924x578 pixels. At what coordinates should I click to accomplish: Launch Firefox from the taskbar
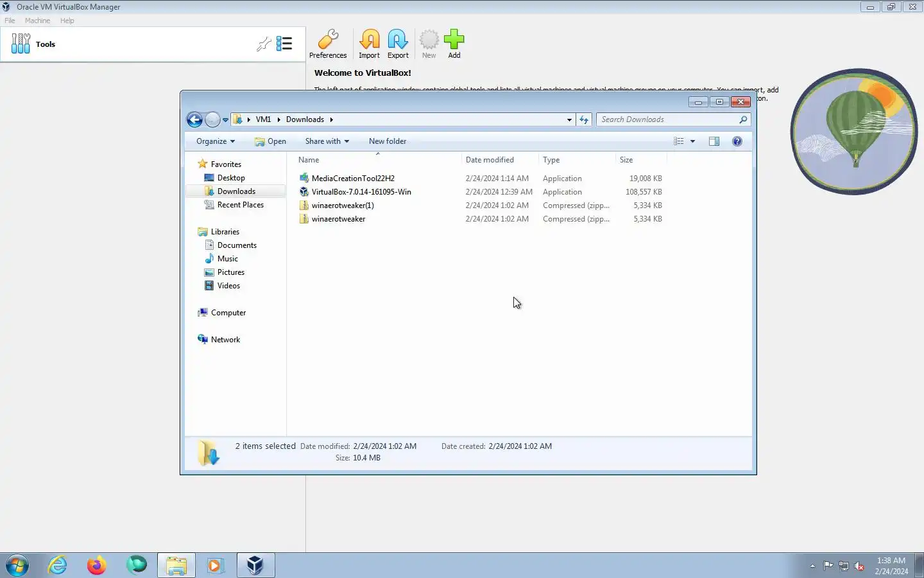pyautogui.click(x=97, y=565)
